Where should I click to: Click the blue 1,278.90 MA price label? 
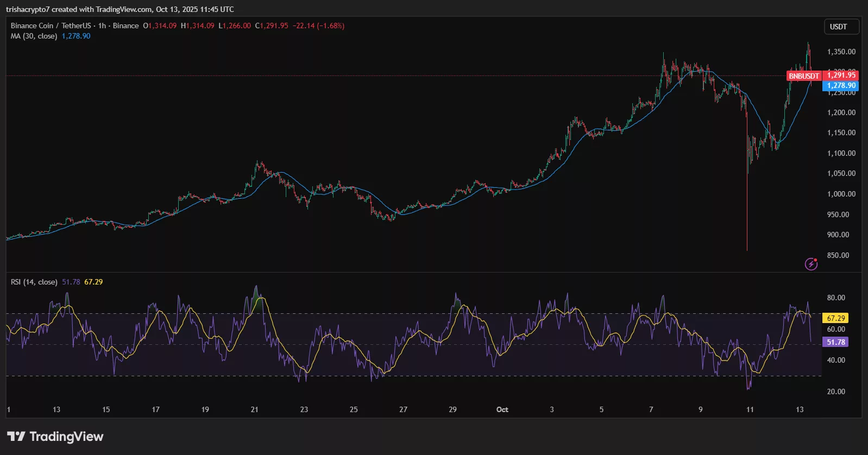pos(841,85)
